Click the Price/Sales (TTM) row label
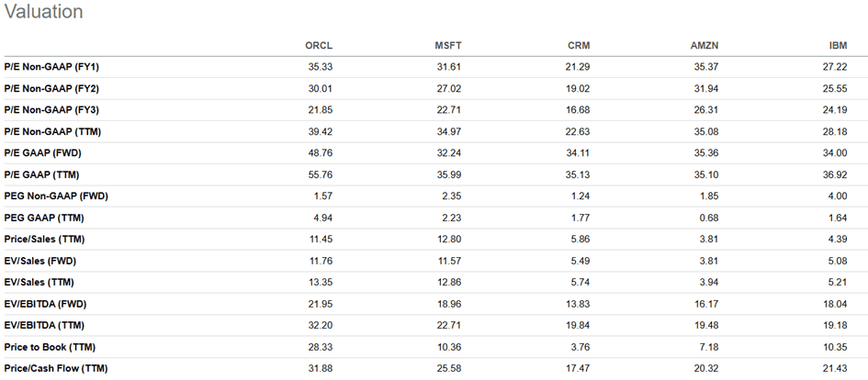The image size is (868, 380). tap(44, 240)
